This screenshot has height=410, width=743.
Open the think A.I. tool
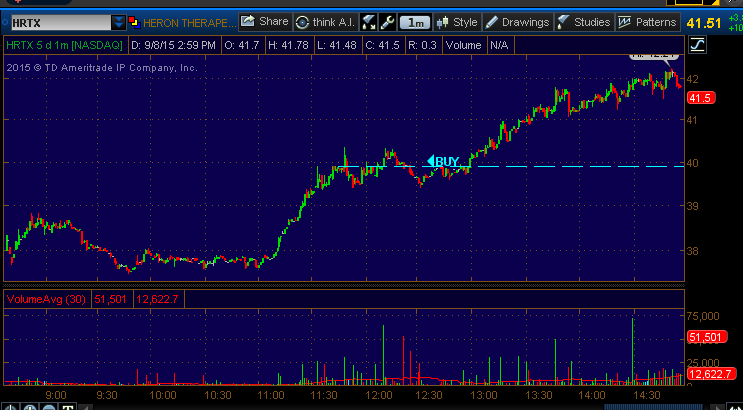(325, 21)
